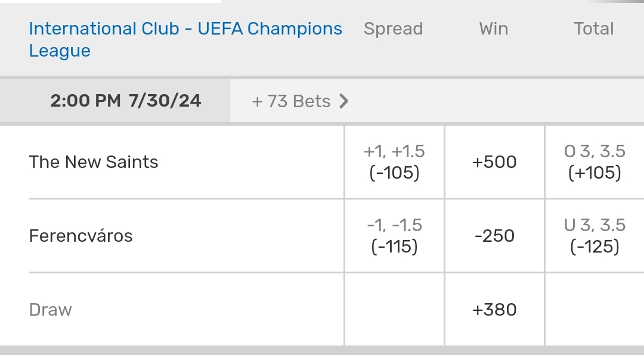Click the Total column header

click(594, 29)
